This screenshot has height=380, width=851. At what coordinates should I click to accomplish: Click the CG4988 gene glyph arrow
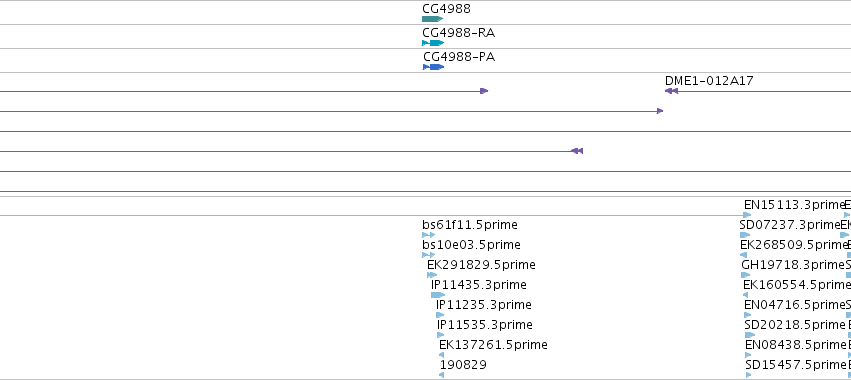(433, 19)
